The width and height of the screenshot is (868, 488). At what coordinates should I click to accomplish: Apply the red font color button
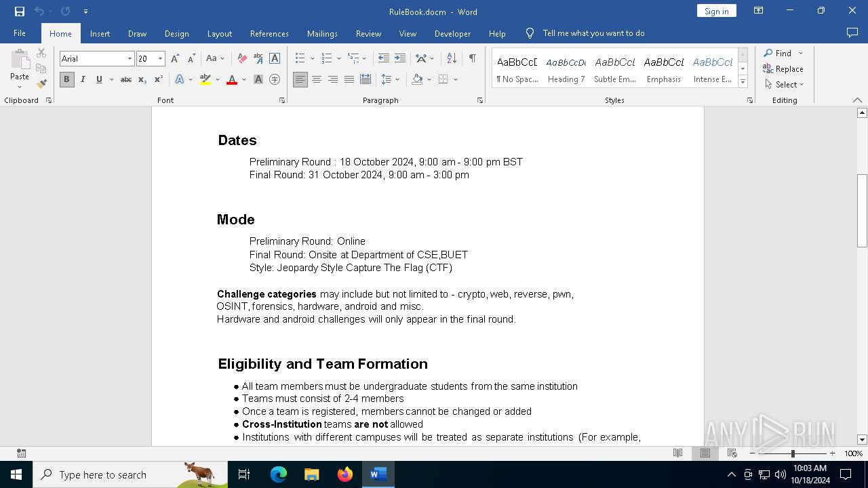tap(232, 79)
